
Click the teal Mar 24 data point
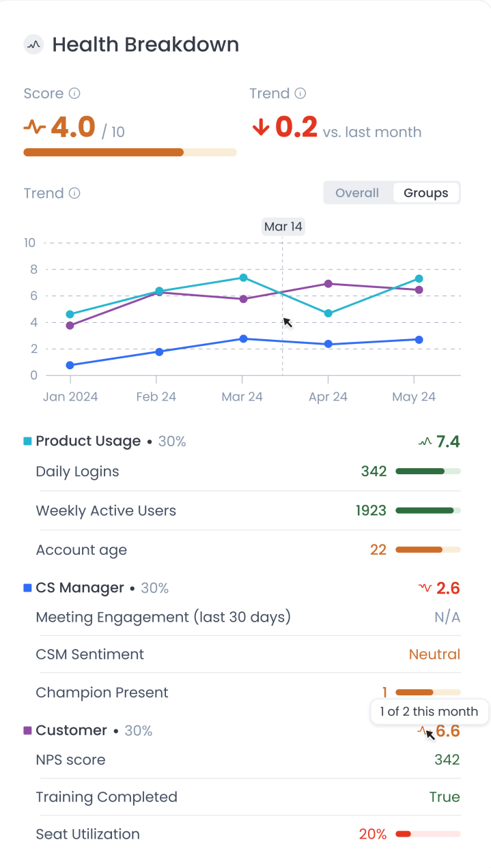[x=242, y=278]
